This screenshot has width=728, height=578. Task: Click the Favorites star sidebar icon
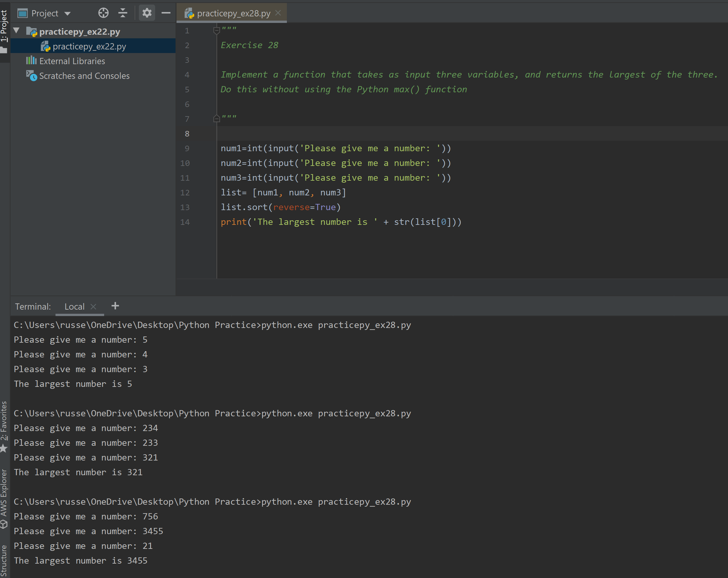point(4,448)
